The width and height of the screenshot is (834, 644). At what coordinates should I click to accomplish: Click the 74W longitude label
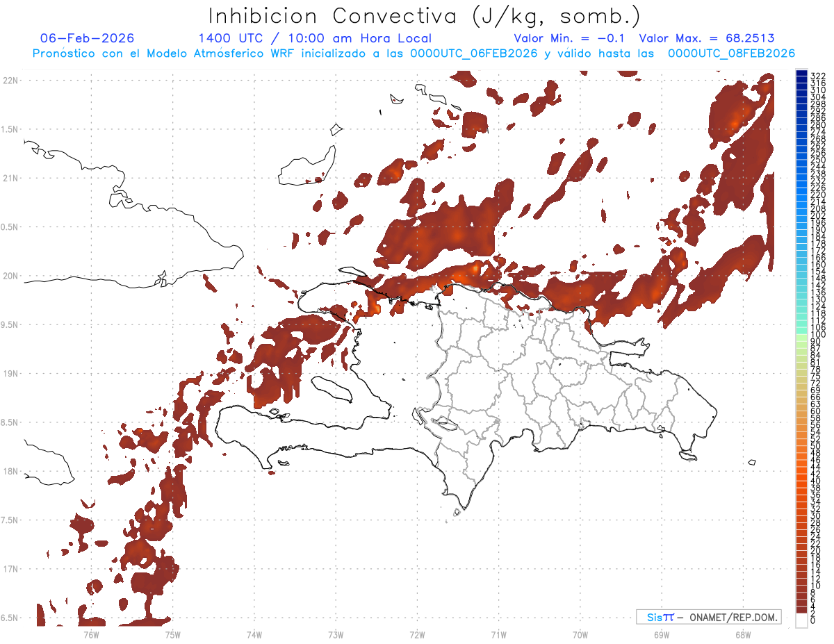(254, 634)
